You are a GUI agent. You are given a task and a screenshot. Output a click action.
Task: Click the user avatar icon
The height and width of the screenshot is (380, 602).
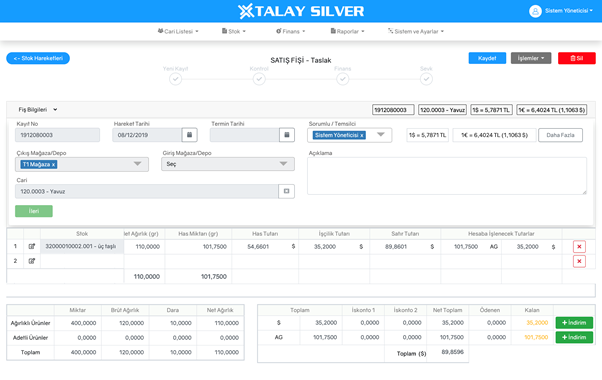(x=535, y=11)
